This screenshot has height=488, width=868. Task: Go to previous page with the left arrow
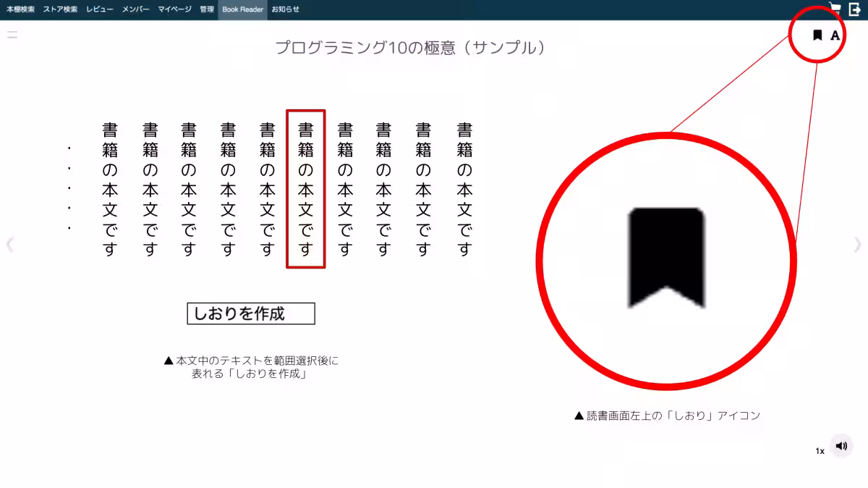[x=10, y=245]
